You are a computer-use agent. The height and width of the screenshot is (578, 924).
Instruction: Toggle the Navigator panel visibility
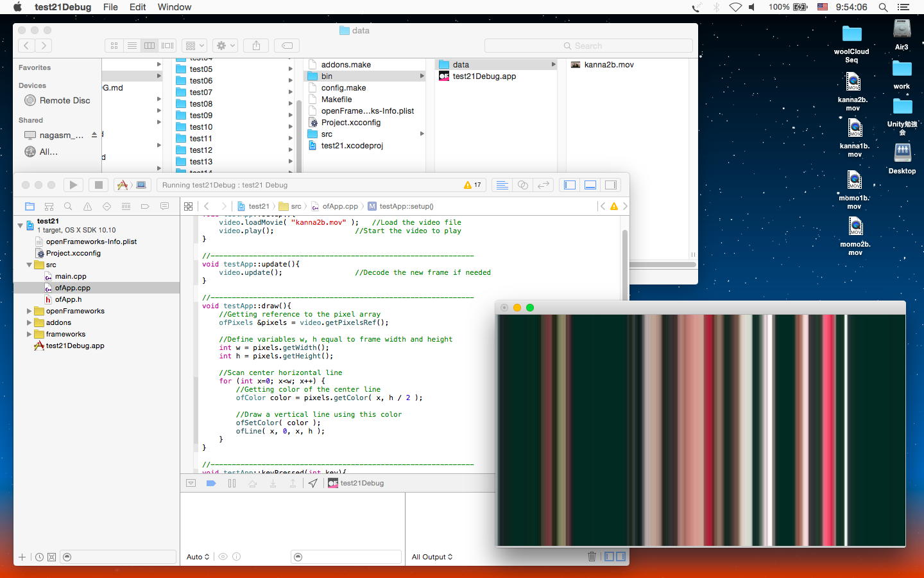570,185
